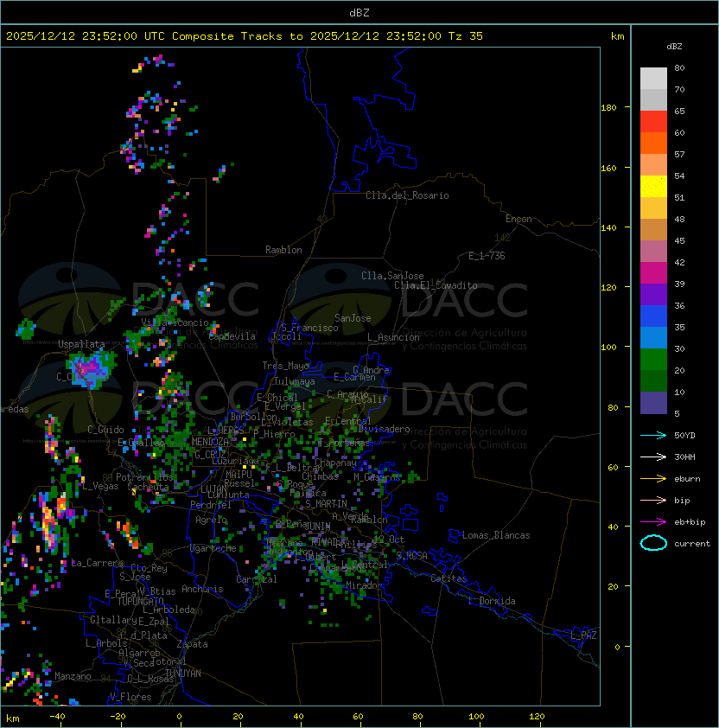Click the slate bottom swatch of dBZ scale

click(653, 403)
